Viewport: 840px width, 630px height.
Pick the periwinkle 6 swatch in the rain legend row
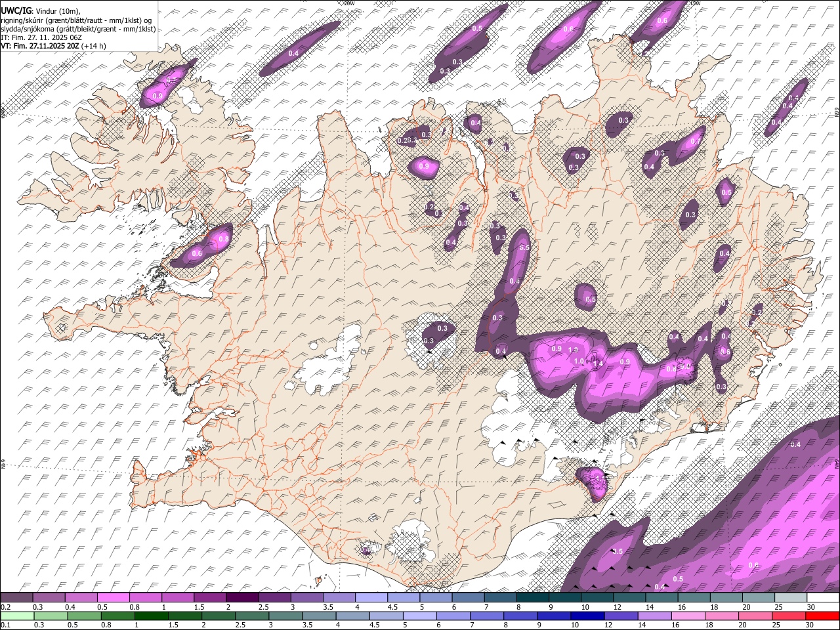(x=453, y=616)
